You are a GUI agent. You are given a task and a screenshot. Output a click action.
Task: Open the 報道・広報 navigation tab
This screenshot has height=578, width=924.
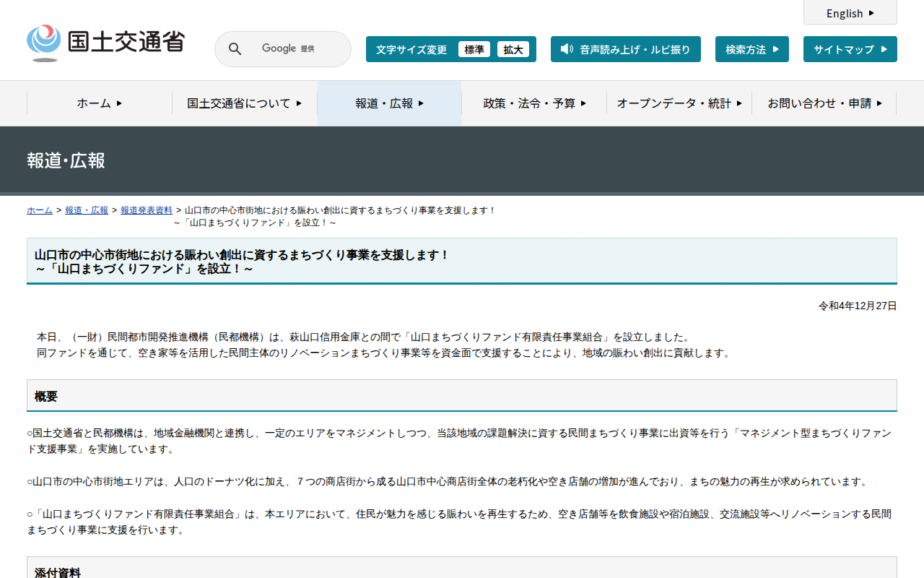pos(389,103)
